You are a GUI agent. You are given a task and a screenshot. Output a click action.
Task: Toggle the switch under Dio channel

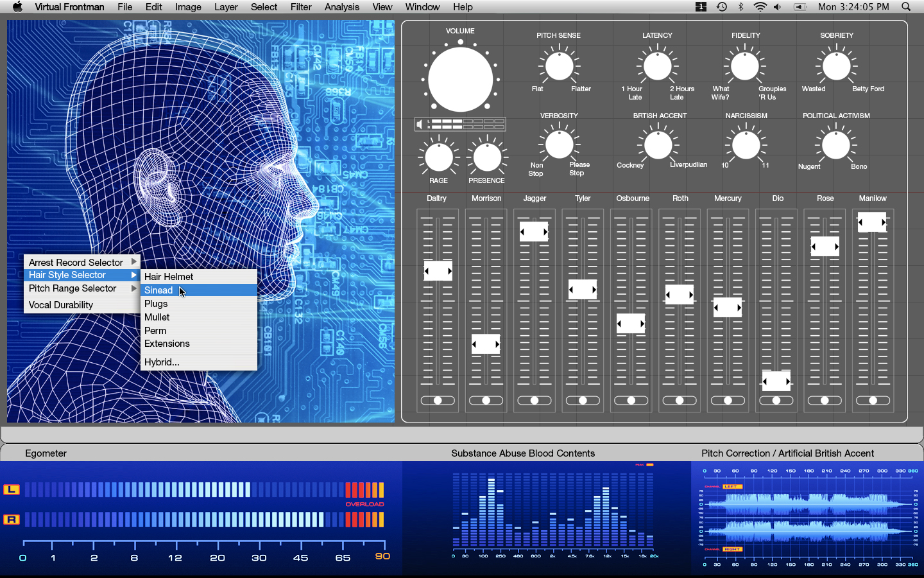(776, 400)
